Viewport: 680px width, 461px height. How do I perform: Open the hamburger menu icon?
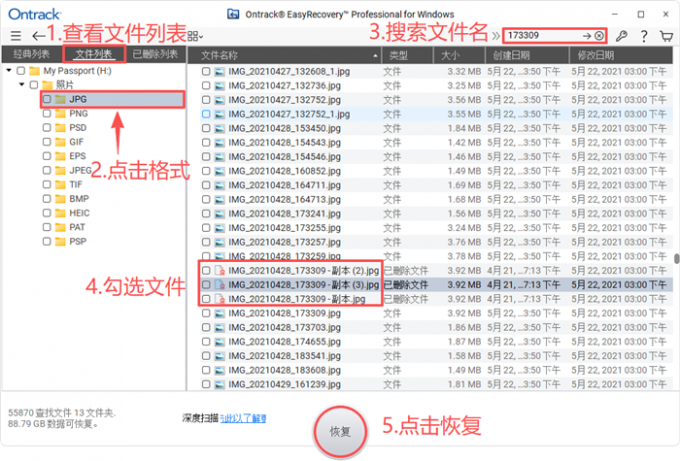pos(16,36)
